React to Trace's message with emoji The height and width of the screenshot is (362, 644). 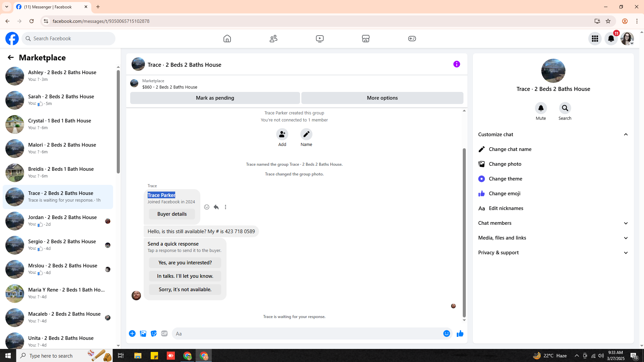pyautogui.click(x=207, y=207)
